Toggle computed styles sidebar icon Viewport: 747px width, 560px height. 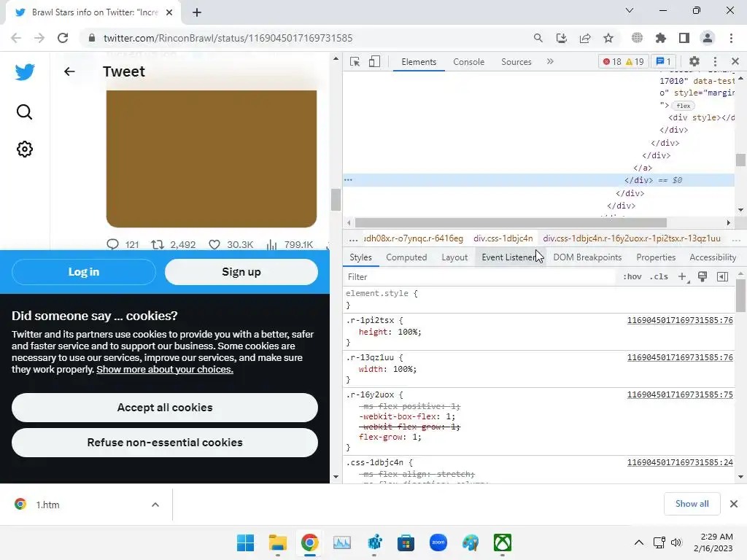coord(722,276)
